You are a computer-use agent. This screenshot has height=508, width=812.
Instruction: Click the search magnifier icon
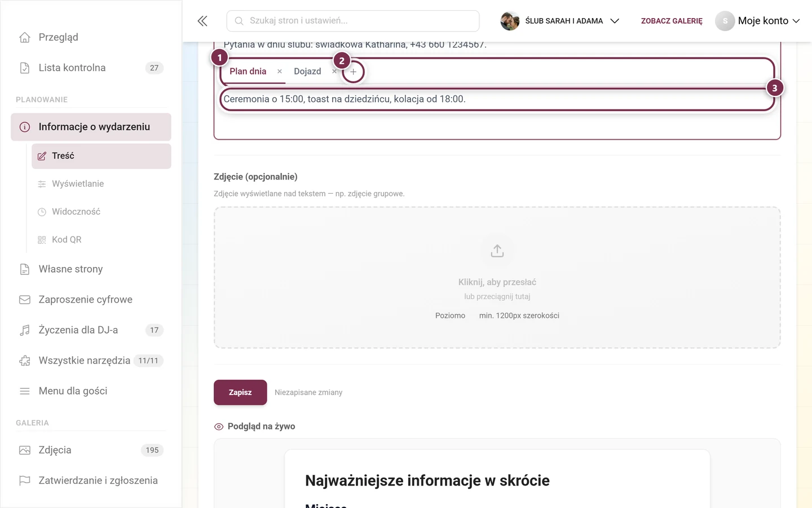pyautogui.click(x=239, y=21)
